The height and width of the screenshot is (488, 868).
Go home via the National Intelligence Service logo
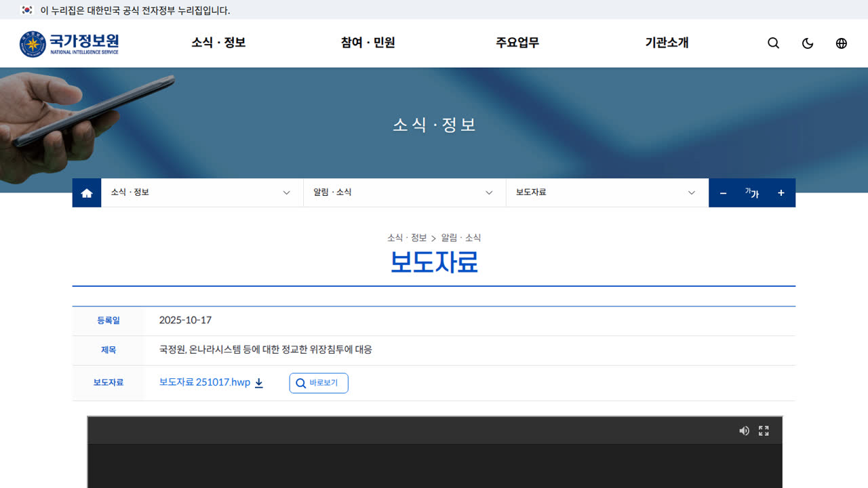click(x=69, y=43)
